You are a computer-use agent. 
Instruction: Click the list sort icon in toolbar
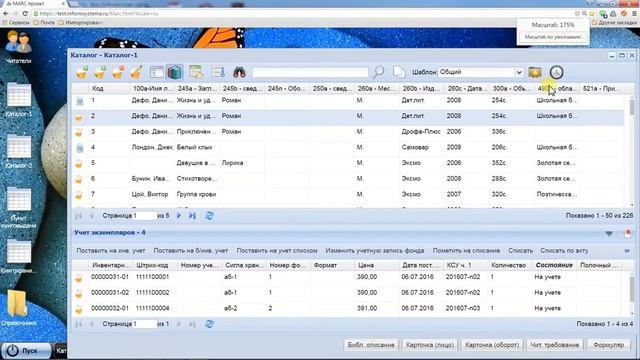[218, 72]
